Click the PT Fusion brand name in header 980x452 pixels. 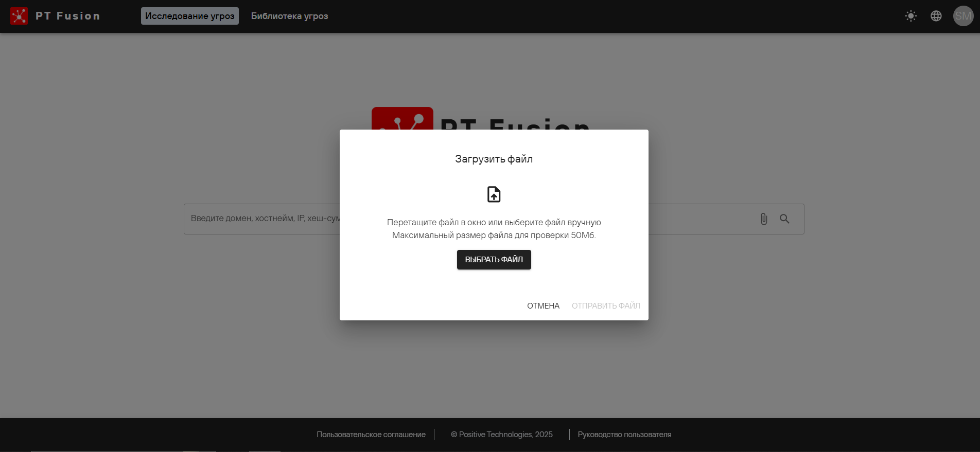[67, 16]
